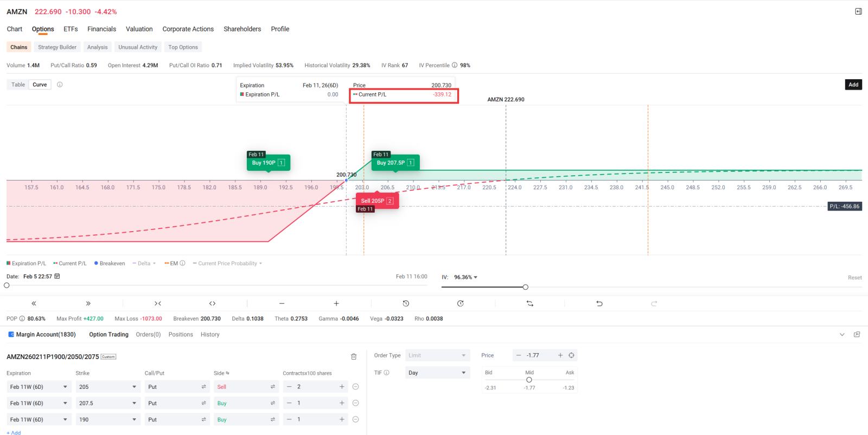
Task: Pop out the trading panel window
Action: [857, 335]
